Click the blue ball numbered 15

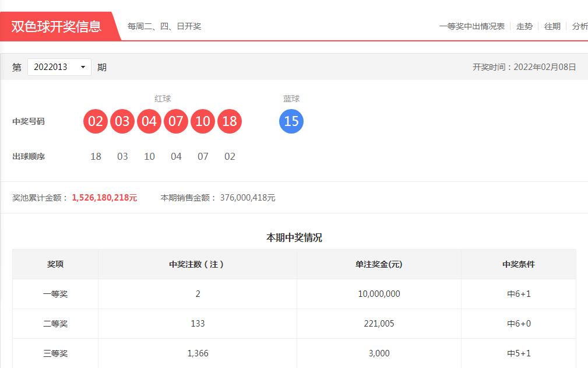click(x=291, y=121)
